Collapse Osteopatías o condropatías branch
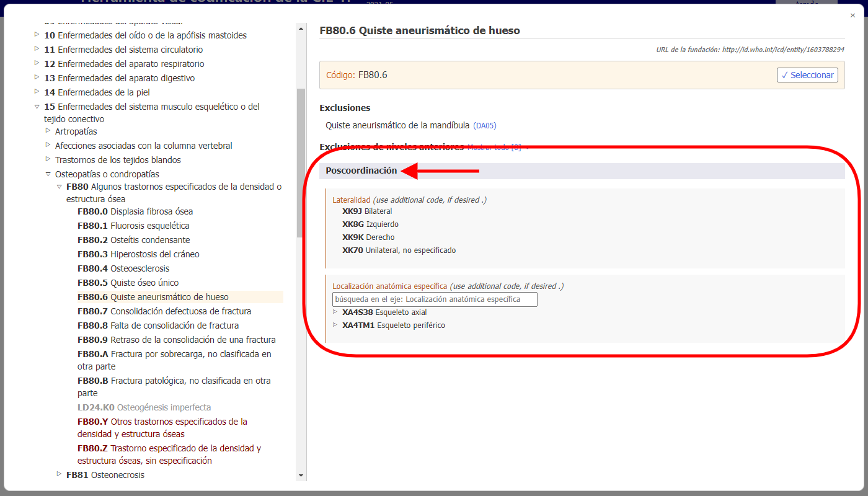Image resolution: width=868 pixels, height=496 pixels. pyautogui.click(x=48, y=174)
